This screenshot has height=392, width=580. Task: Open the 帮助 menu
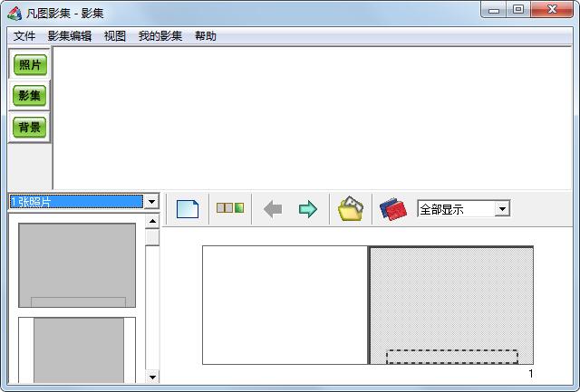pyautogui.click(x=206, y=36)
